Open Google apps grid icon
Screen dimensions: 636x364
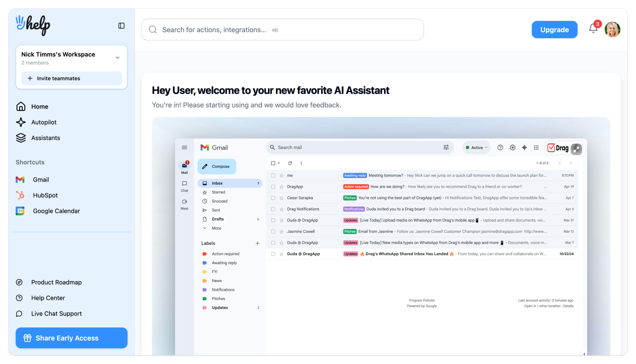pyautogui.click(x=536, y=148)
